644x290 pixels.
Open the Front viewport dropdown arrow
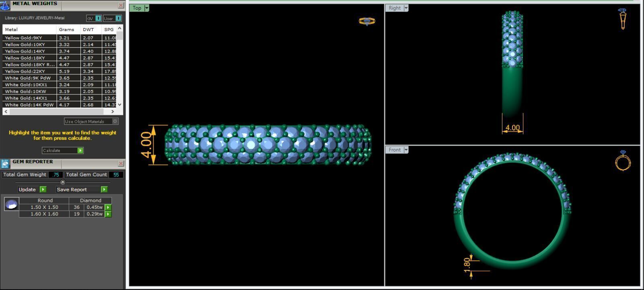(406, 150)
